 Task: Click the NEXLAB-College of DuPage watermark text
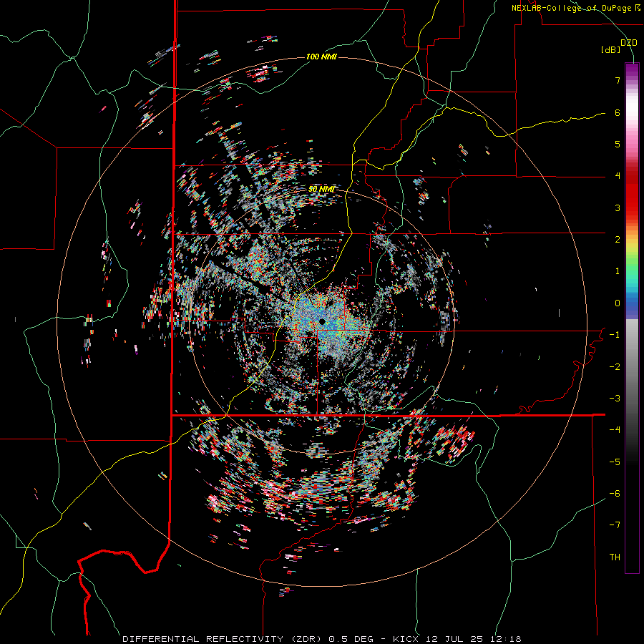(575, 8)
